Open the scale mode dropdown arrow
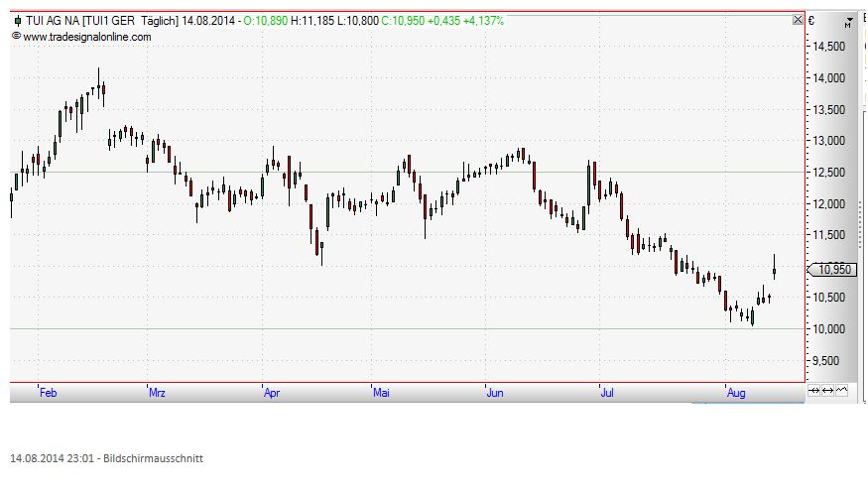 click(848, 22)
